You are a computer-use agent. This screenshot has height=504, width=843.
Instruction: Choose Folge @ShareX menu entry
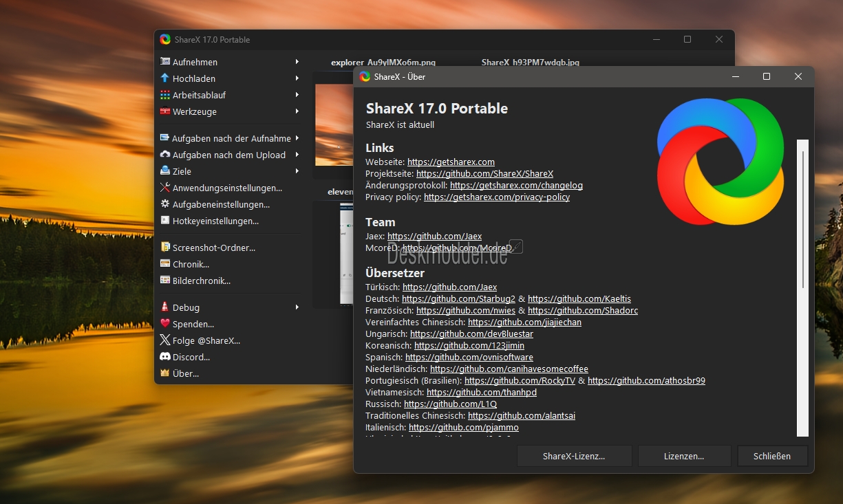pyautogui.click(x=206, y=340)
